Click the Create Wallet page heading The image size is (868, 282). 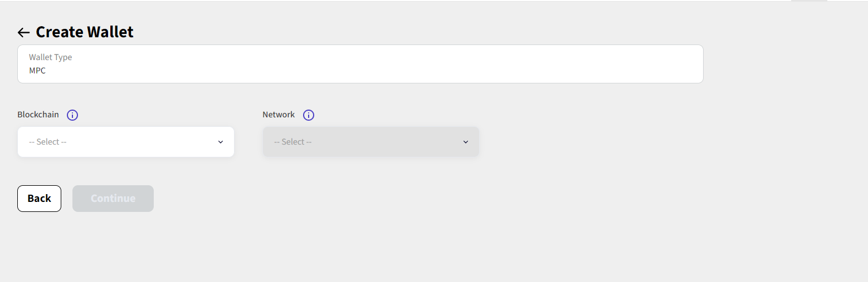[85, 32]
